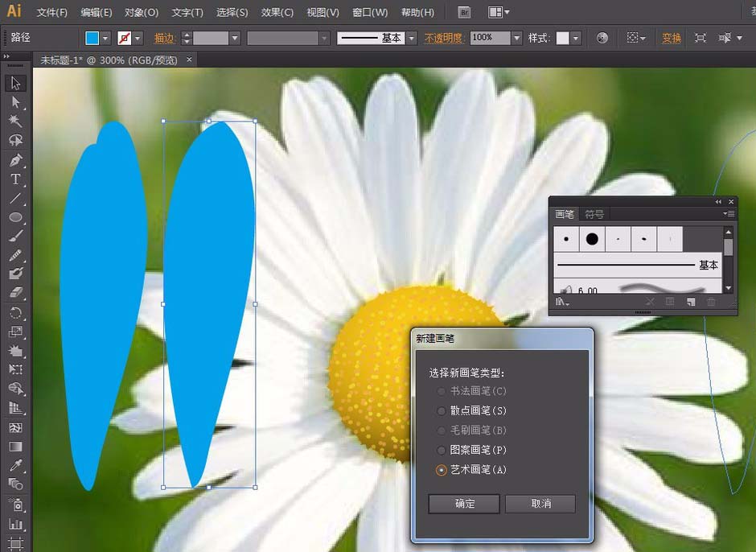Choose the Eraser tool
This screenshot has height=552, width=756.
pyautogui.click(x=15, y=292)
